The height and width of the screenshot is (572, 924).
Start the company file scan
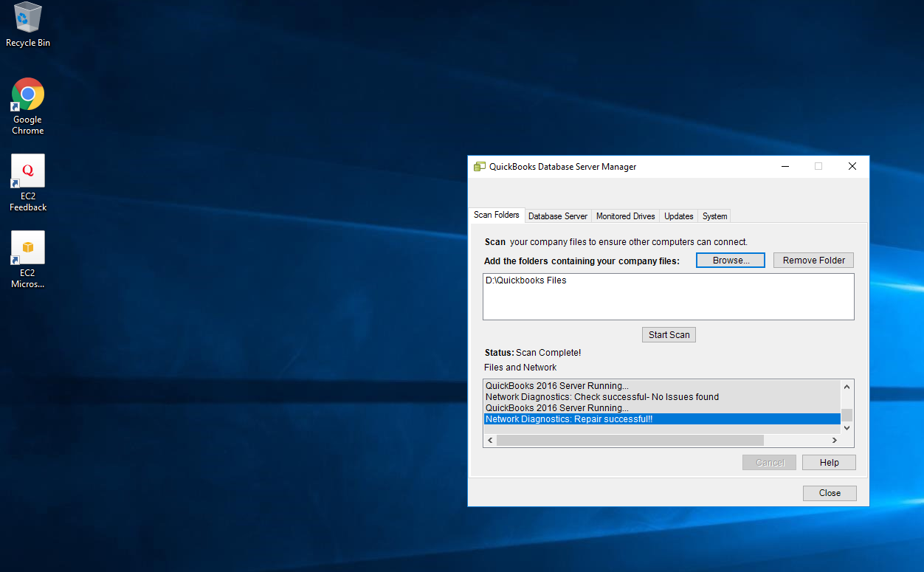[669, 335]
